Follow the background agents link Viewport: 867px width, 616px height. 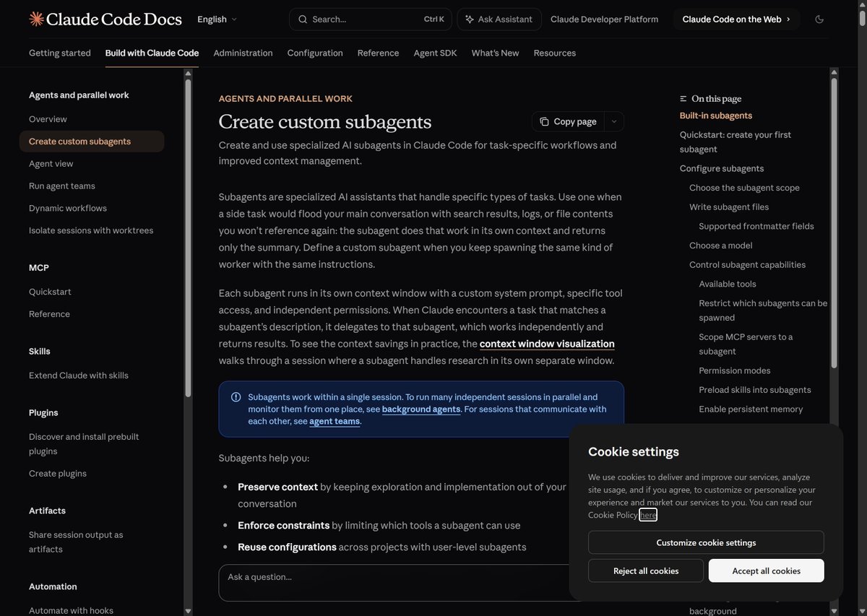(x=421, y=409)
